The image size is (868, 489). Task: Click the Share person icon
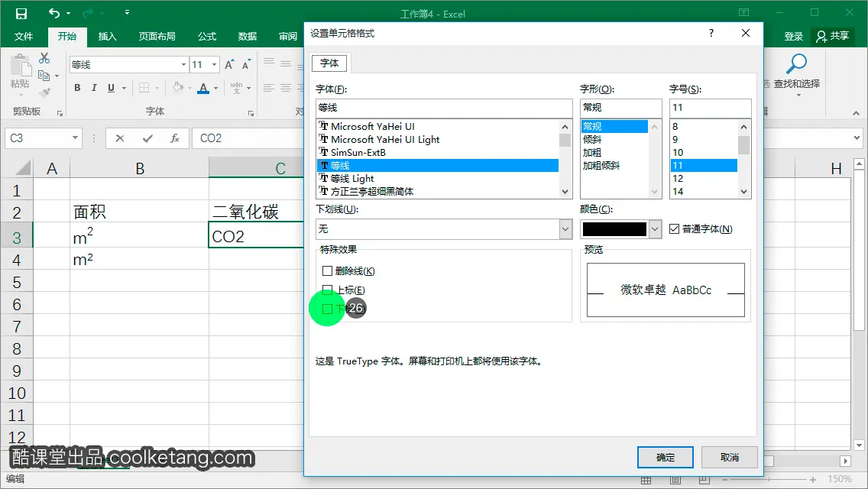click(821, 37)
